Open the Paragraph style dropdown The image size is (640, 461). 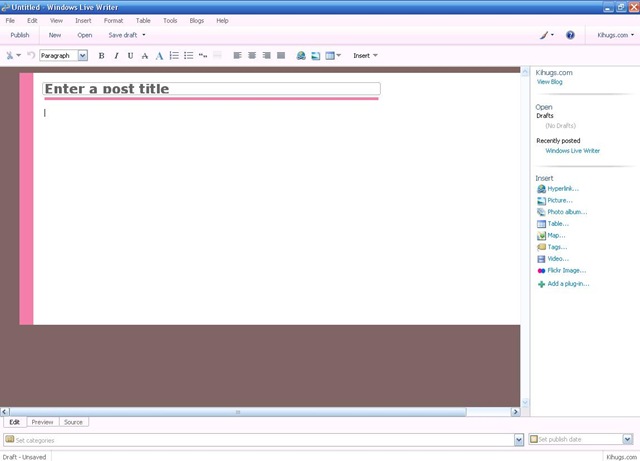point(82,56)
